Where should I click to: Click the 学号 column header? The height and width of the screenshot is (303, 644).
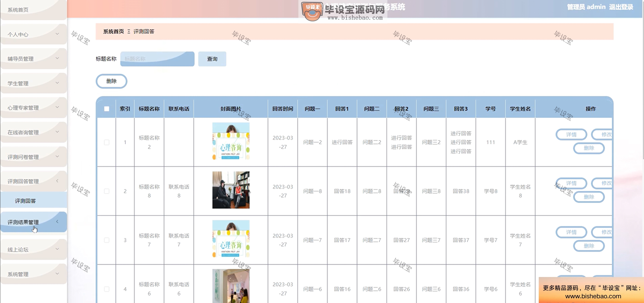[490, 109]
